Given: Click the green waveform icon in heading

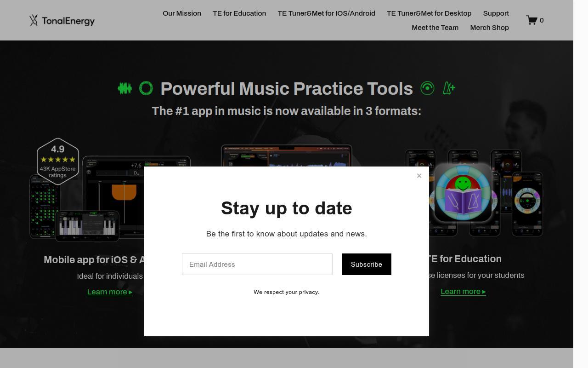Looking at the screenshot, I should pos(124,88).
